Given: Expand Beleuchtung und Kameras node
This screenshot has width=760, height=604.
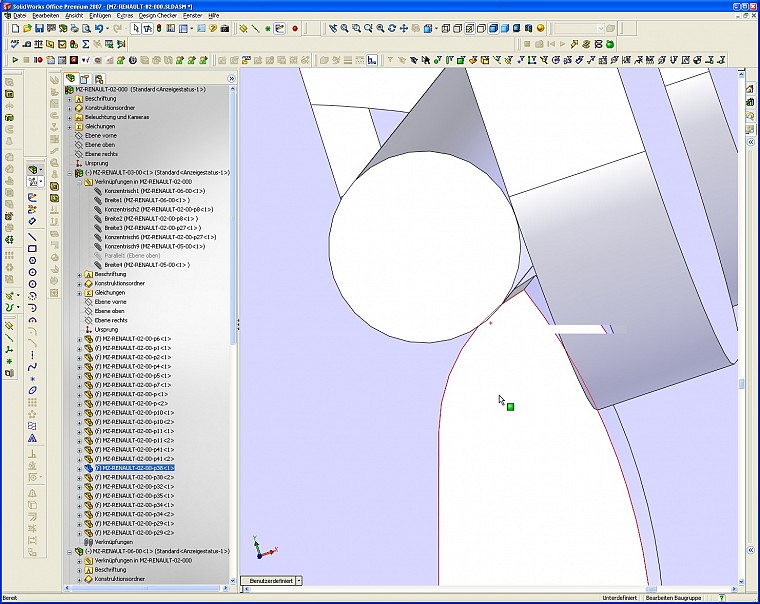Looking at the screenshot, I should click(x=69, y=117).
